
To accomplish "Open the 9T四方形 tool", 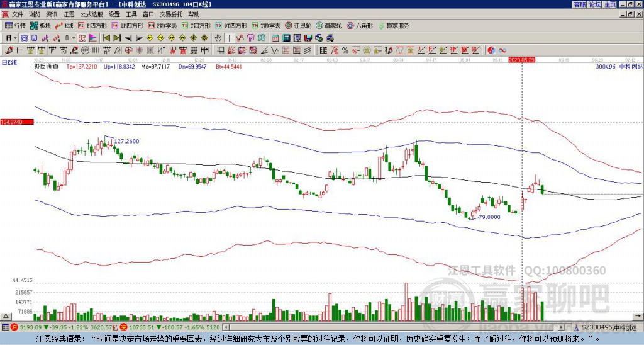I will pyautogui.click(x=231, y=25).
